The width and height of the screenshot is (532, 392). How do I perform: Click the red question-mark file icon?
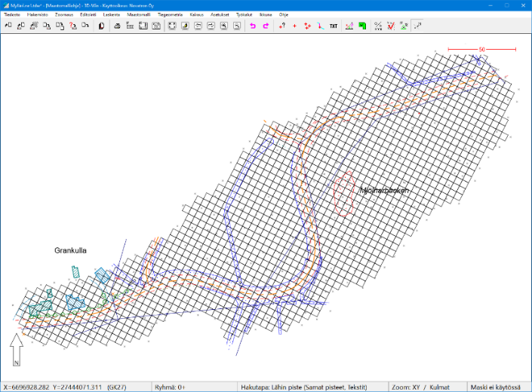coord(72,26)
